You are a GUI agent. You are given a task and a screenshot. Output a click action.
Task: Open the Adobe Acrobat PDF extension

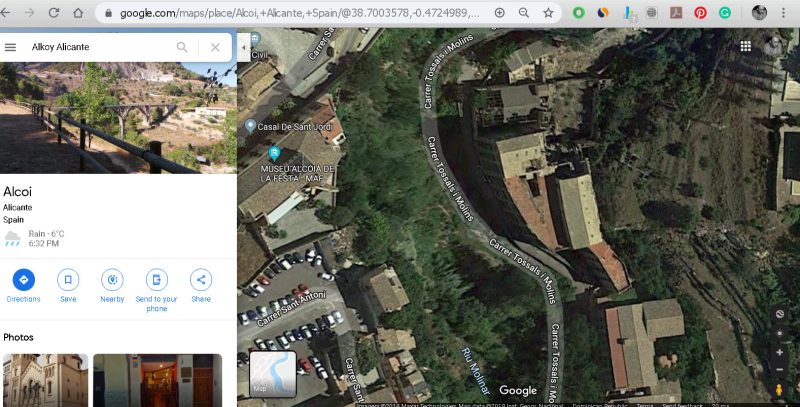tap(676, 13)
